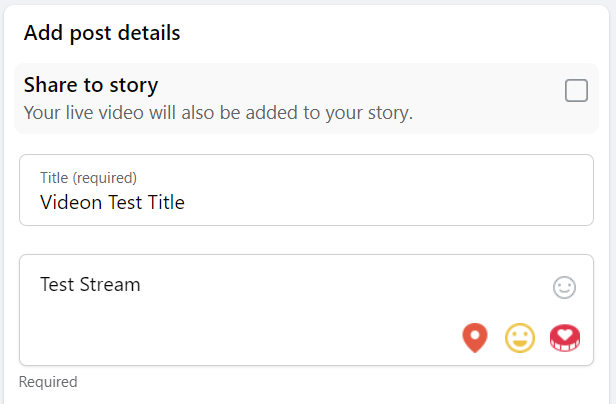Click the Share to story label
This screenshot has width=616, height=404.
(91, 85)
